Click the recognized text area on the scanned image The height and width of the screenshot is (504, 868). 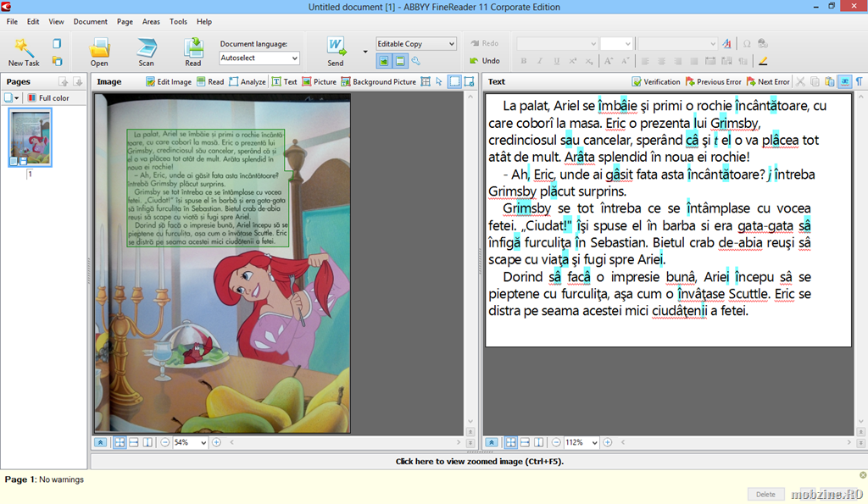(208, 187)
